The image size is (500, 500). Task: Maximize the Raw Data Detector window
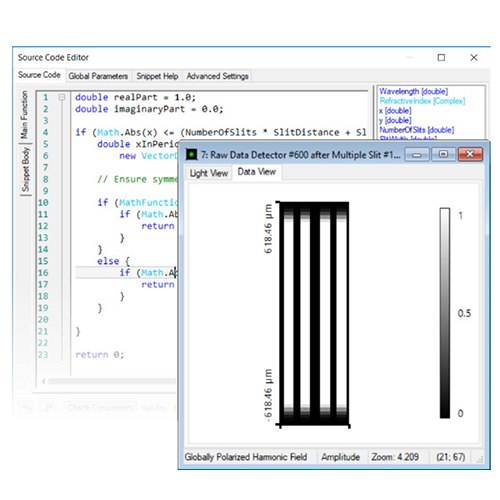click(443, 154)
